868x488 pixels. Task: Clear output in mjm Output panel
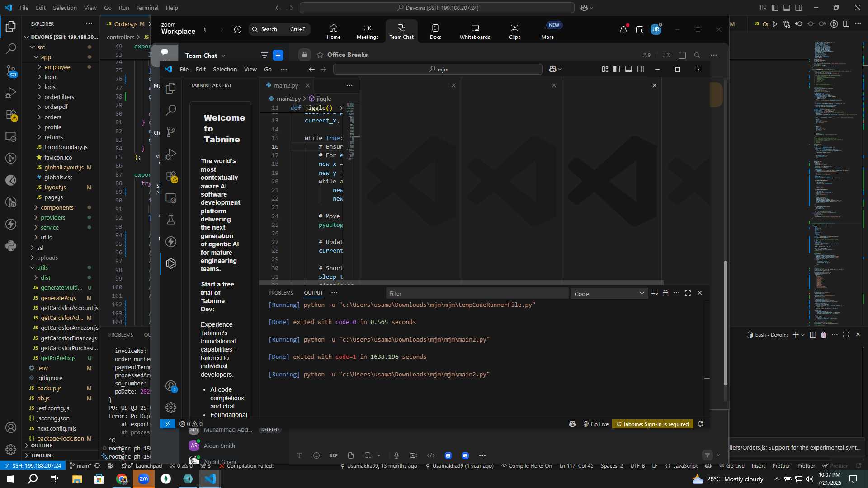(x=654, y=293)
